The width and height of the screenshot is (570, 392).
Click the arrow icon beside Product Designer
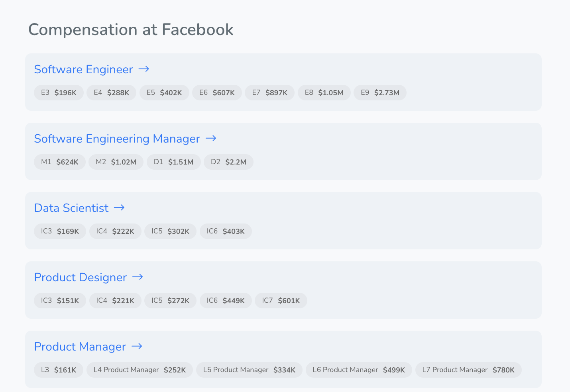click(138, 277)
